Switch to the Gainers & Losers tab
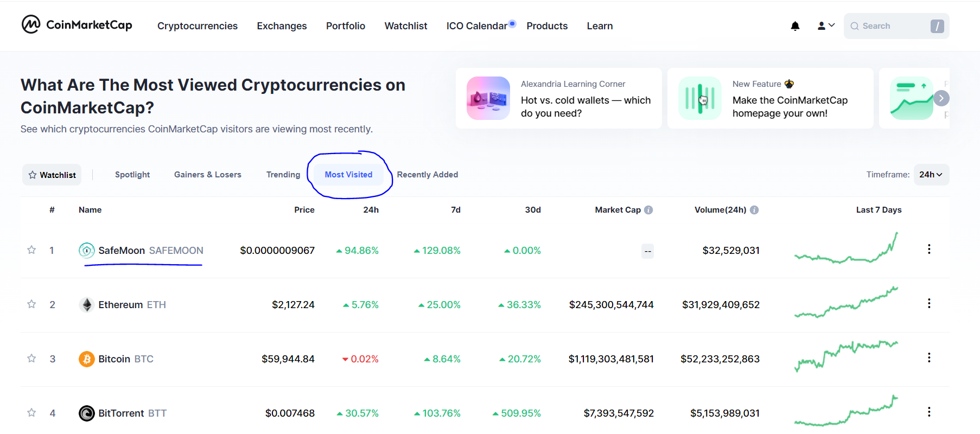The width and height of the screenshot is (980, 434). pyautogui.click(x=208, y=175)
